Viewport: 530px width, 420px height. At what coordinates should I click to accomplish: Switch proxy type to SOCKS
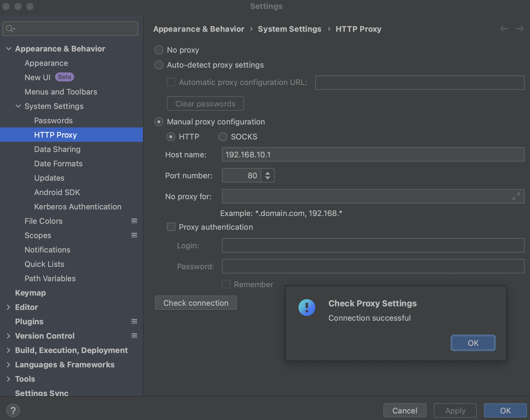[223, 137]
